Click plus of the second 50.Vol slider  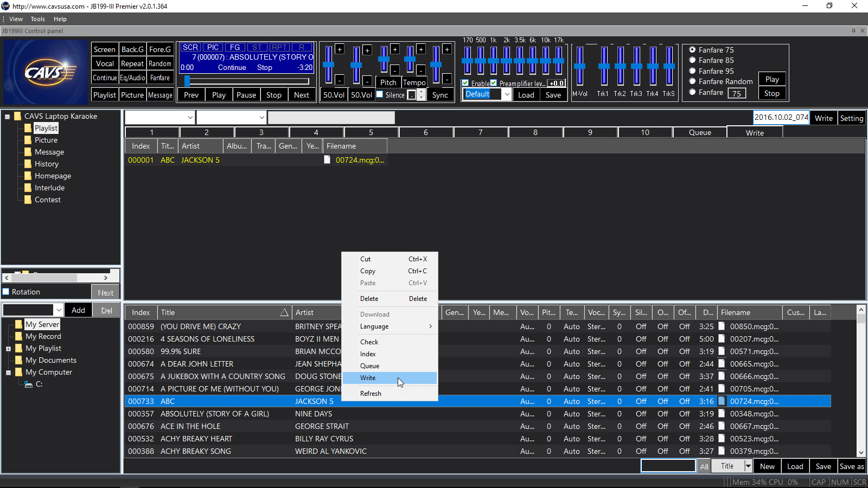(x=367, y=50)
